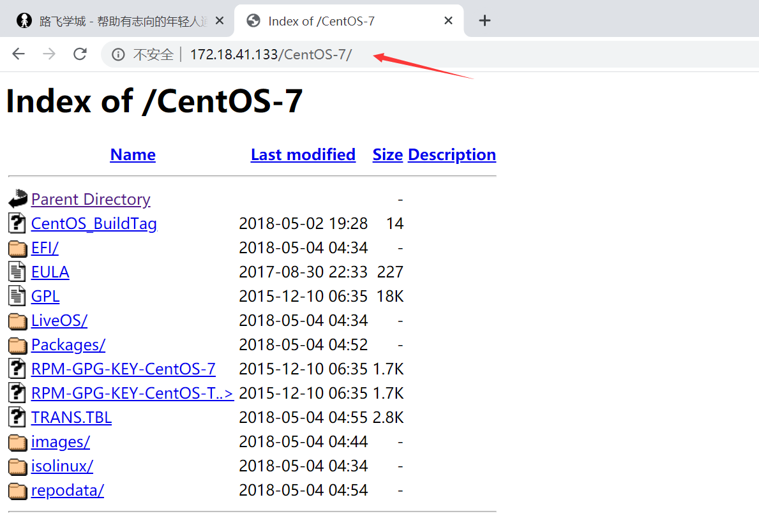Open the truncated RPM-GPG-KEY-CentOS-T..> link
This screenshot has width=759, height=532.
click(x=132, y=393)
